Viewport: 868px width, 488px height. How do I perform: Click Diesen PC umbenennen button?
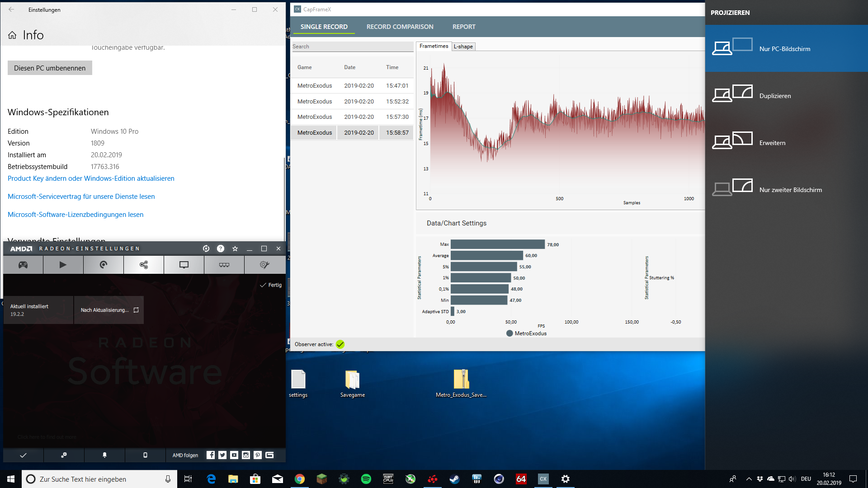(50, 68)
